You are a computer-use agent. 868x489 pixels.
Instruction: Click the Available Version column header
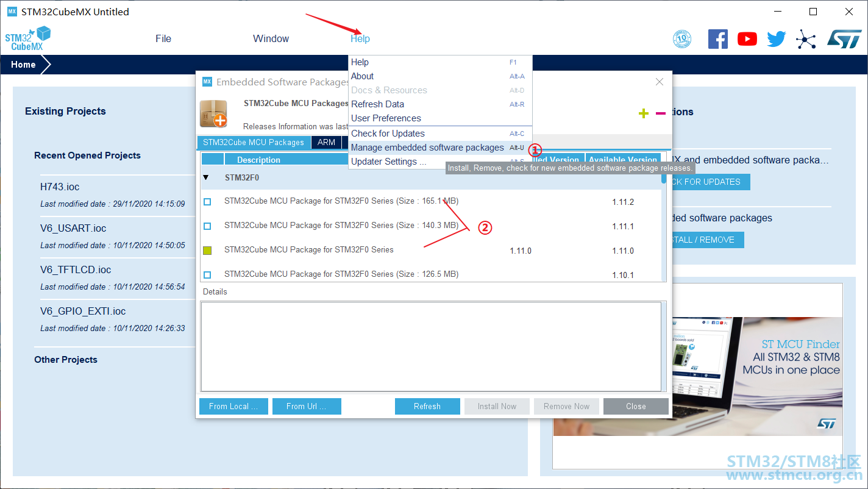click(x=623, y=160)
